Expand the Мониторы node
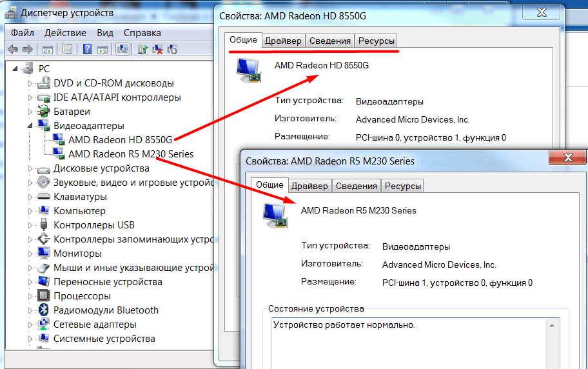The width and height of the screenshot is (588, 369). [30, 254]
